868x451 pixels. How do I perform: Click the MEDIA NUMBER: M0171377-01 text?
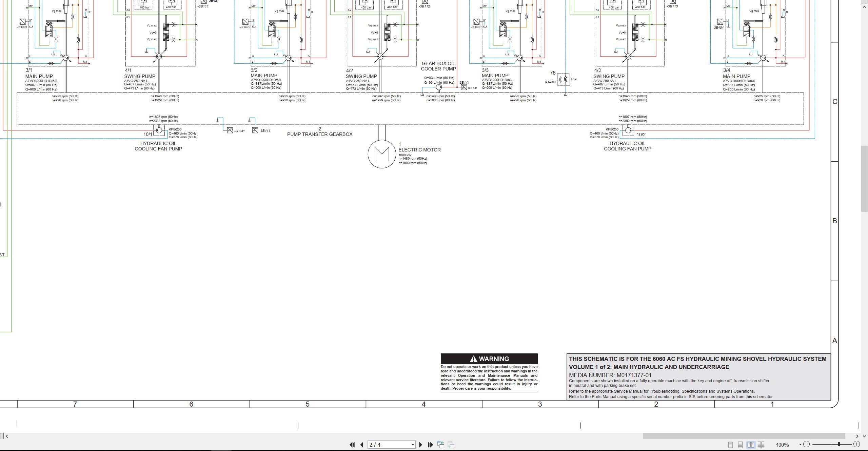tap(610, 375)
